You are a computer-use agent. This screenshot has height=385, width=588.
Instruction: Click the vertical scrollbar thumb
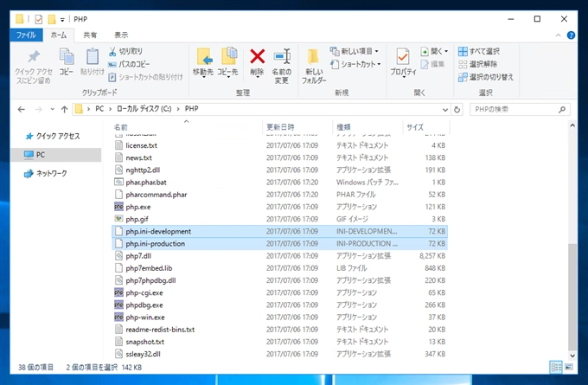click(x=572, y=297)
